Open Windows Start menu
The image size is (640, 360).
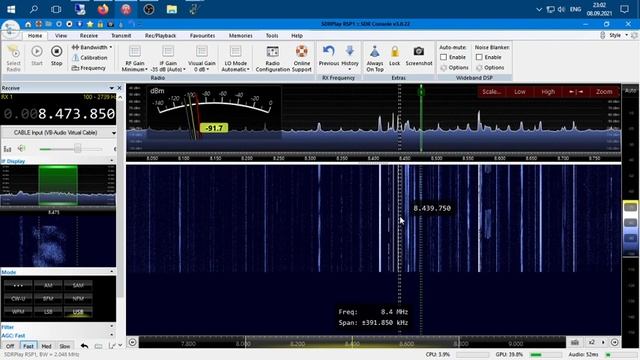point(11,9)
